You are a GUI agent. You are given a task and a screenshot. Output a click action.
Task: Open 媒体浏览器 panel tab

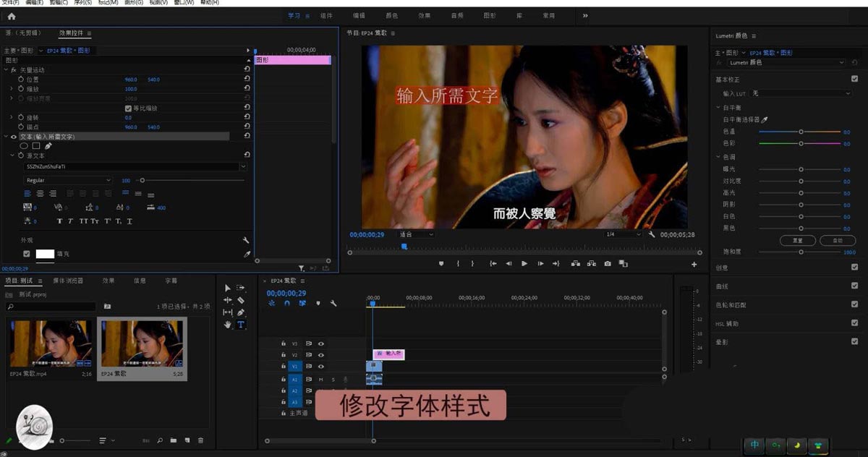click(x=68, y=281)
